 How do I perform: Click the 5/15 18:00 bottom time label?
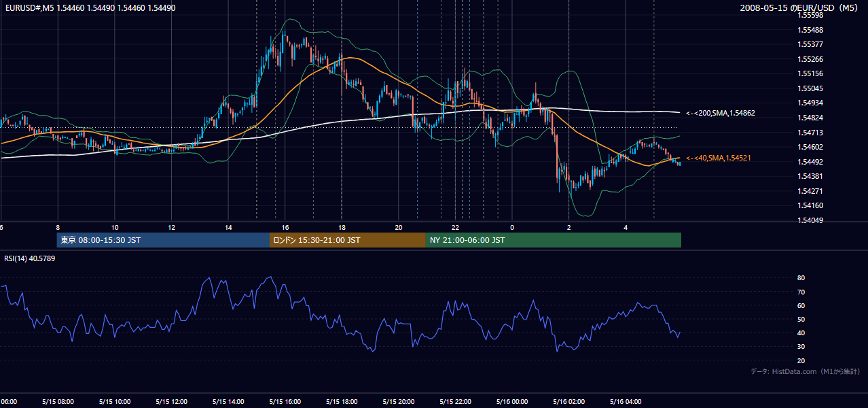point(342,402)
